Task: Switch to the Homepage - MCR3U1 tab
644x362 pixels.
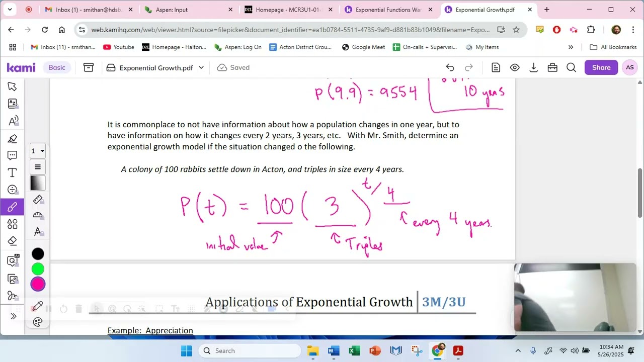Action: [x=288, y=10]
